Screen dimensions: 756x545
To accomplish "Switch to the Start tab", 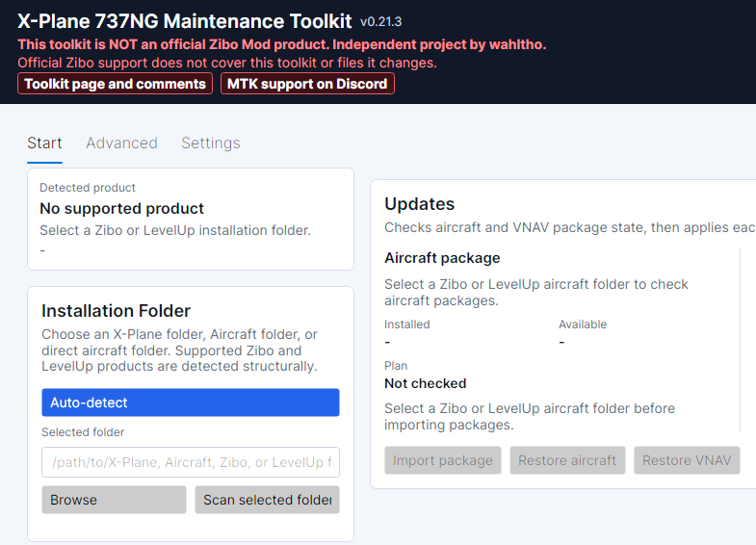I will (44, 143).
